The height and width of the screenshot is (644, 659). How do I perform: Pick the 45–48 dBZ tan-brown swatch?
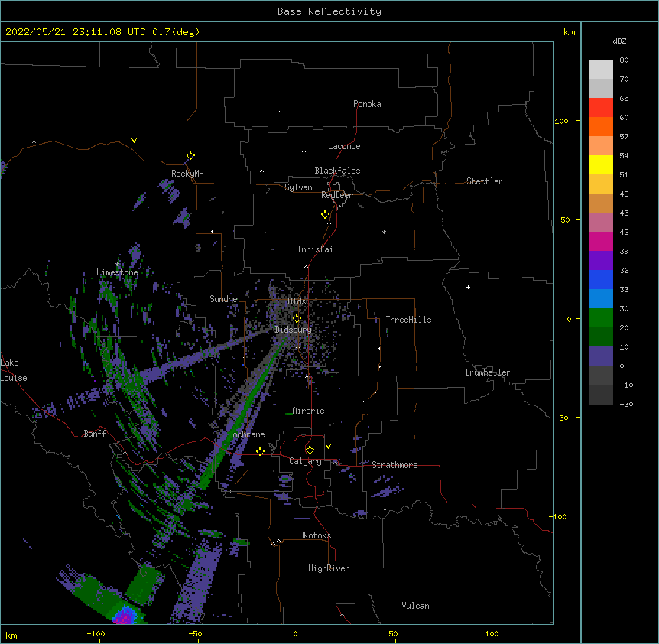601,203
